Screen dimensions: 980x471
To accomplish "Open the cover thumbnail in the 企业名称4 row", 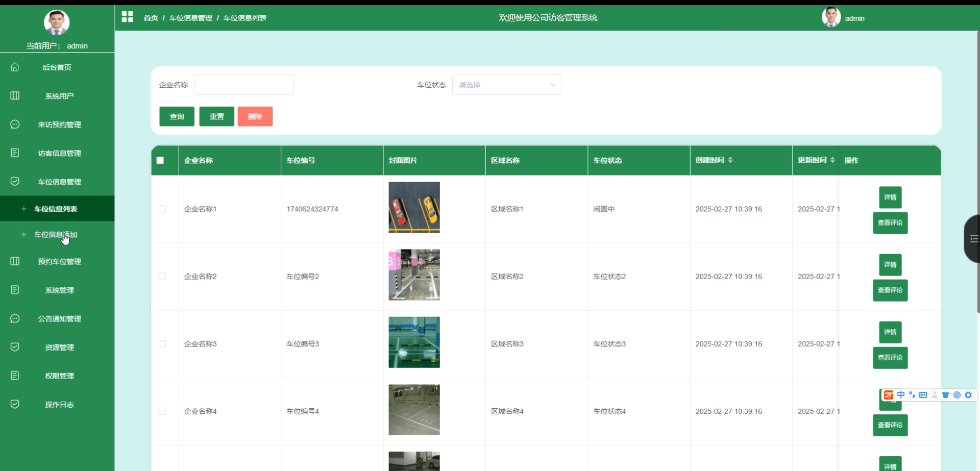I will (x=414, y=410).
